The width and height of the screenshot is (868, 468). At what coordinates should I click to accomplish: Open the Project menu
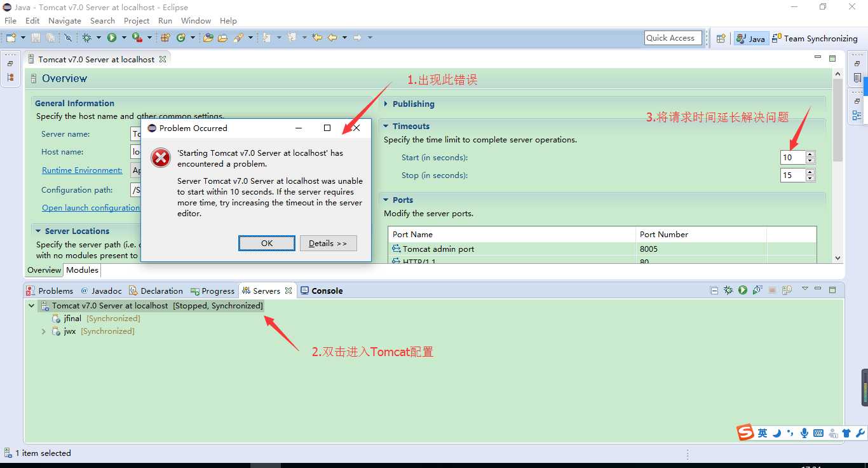click(137, 20)
